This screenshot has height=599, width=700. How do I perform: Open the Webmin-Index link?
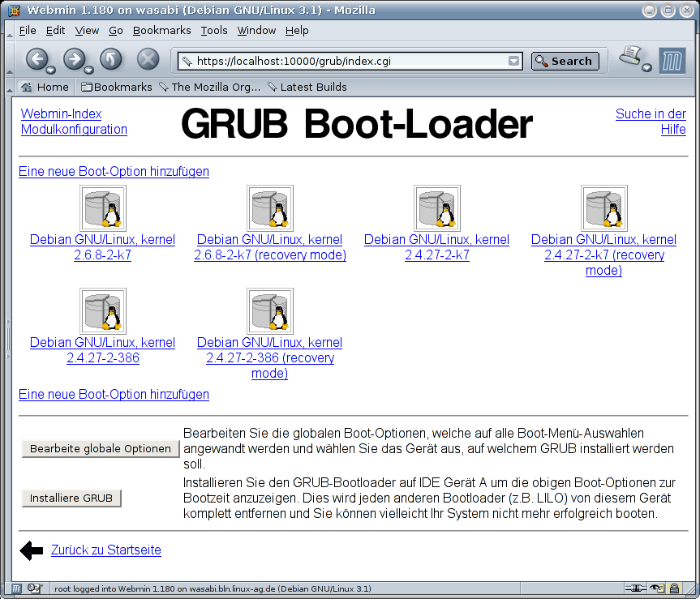point(61,113)
